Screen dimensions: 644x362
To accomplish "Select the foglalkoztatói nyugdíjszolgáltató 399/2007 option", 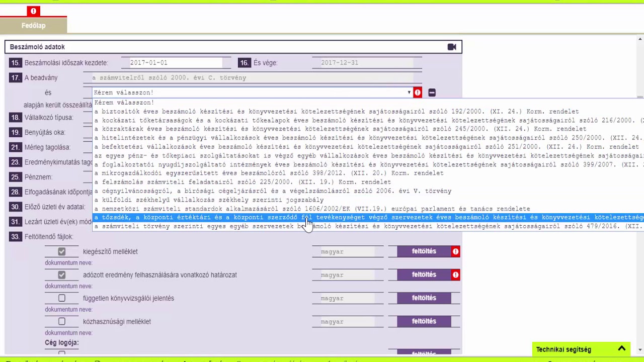I will pyautogui.click(x=368, y=164).
